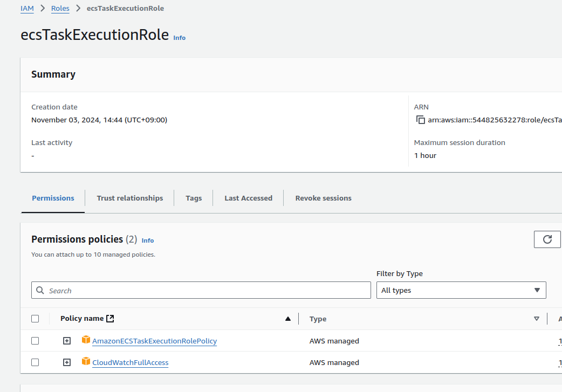Sort by Policy name ascending arrow

[x=288, y=319]
